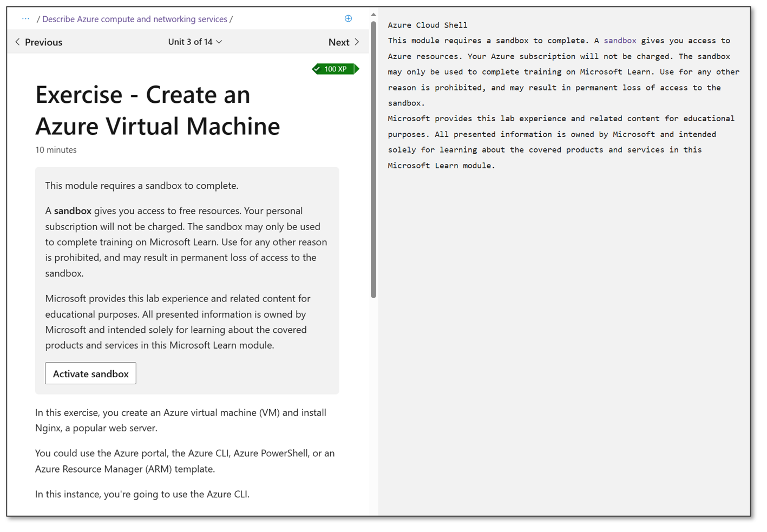Expand the Unit 3 of 14 dropdown
The image size is (767, 532).
195,42
